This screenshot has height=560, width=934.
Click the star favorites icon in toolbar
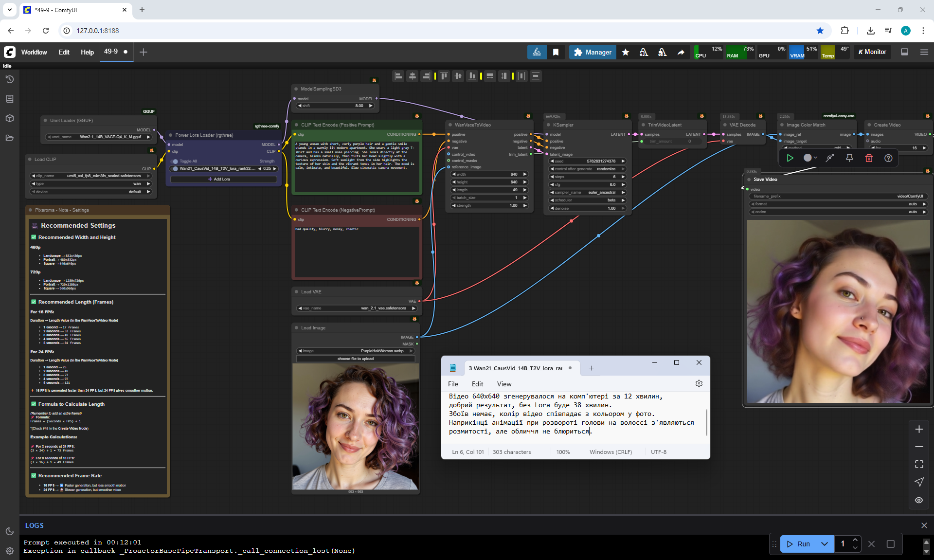pyautogui.click(x=626, y=52)
